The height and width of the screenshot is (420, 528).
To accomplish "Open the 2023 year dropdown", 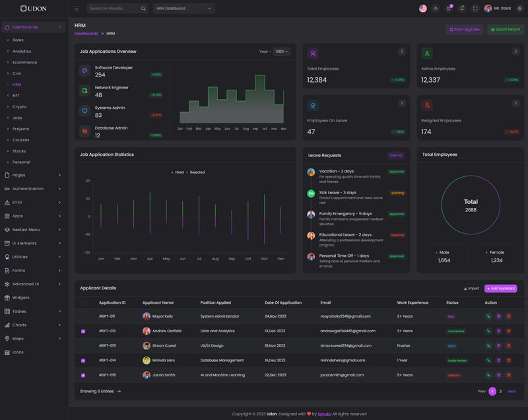I will (x=282, y=52).
